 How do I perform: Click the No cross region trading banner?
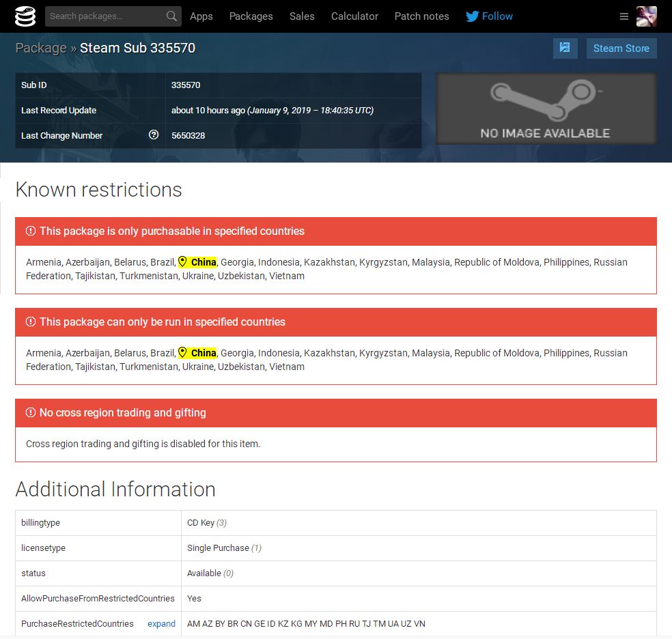click(x=336, y=413)
